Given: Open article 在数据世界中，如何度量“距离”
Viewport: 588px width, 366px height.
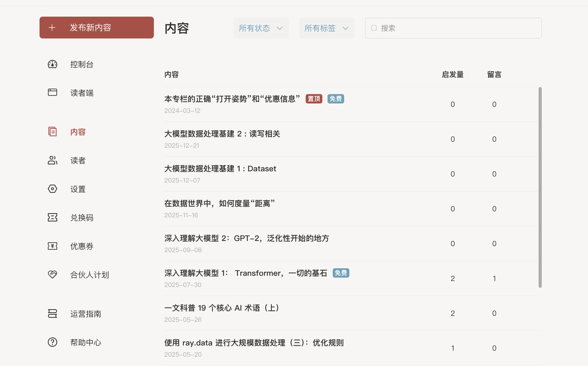Looking at the screenshot, I should click(x=219, y=204).
